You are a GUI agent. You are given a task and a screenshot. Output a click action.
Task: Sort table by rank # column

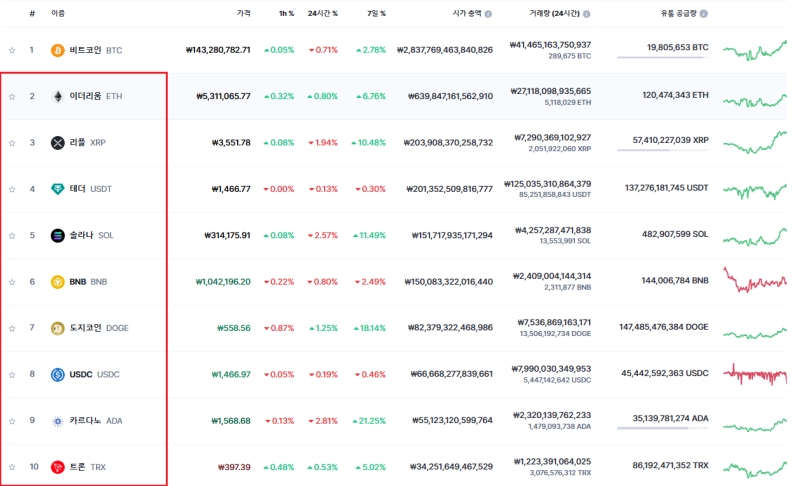pos(32,14)
